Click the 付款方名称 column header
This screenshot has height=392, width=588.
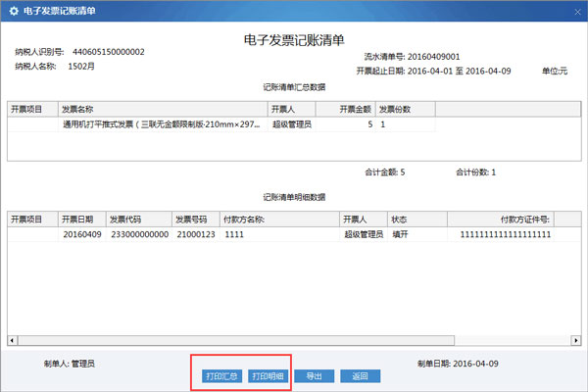pos(279,219)
